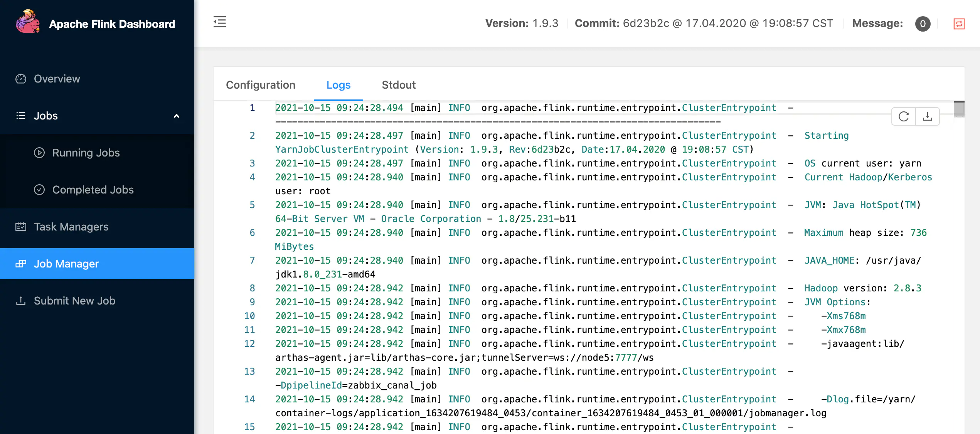Click the log viewer scrollbar thumb
The width and height of the screenshot is (980, 434).
click(x=959, y=109)
